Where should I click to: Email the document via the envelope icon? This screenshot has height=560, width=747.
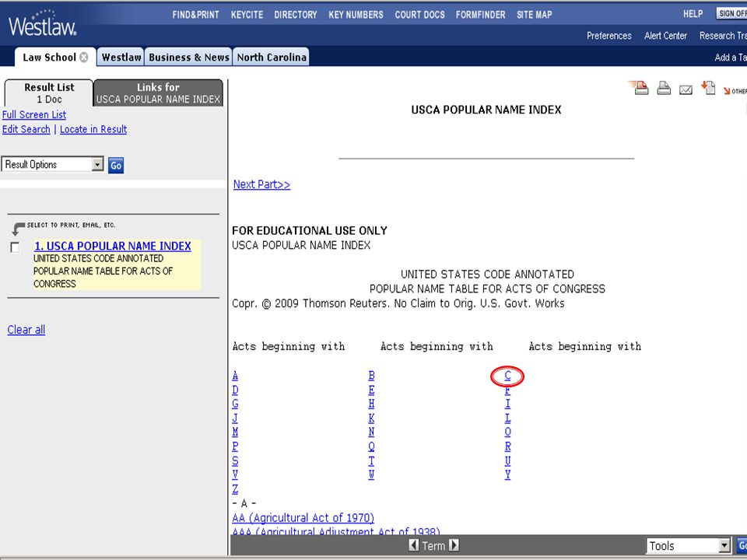(686, 89)
